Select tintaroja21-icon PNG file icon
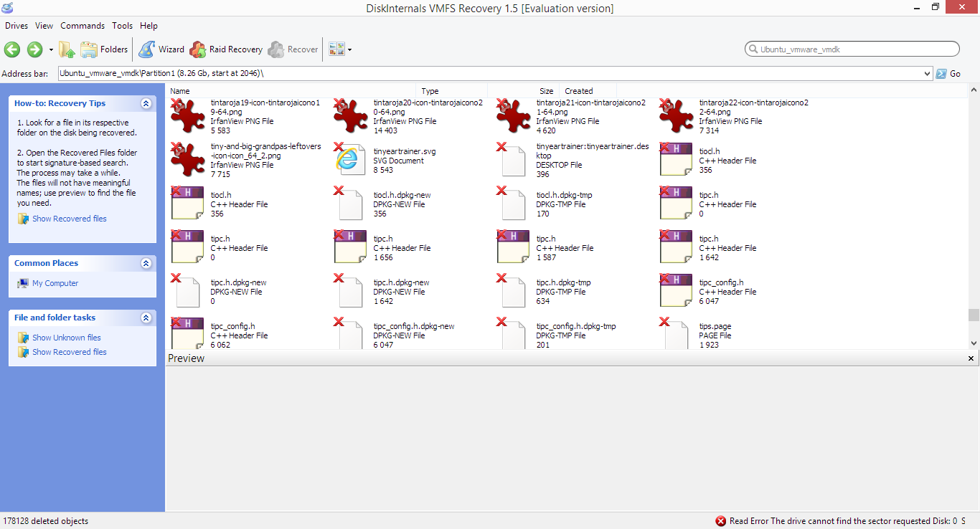Viewport: 980px width, 529px height. point(513,115)
